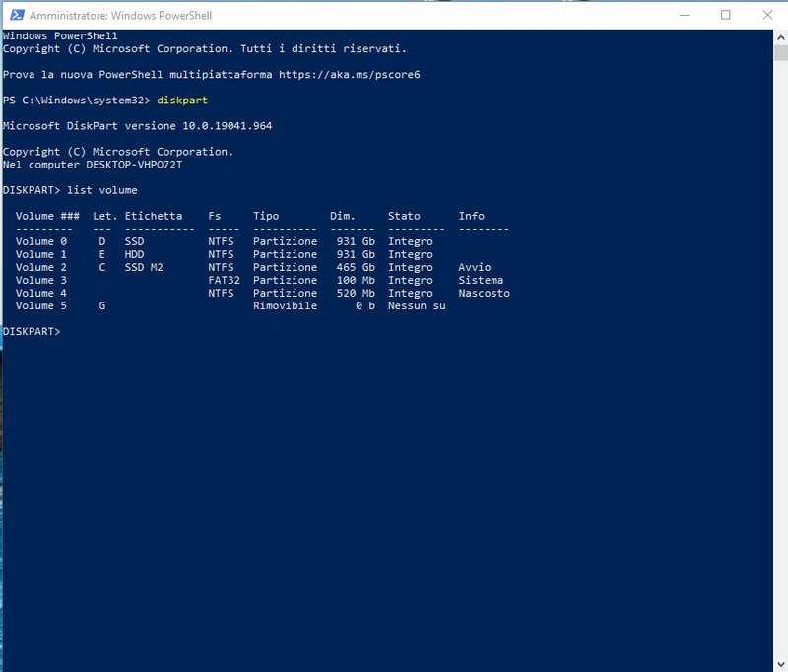Screen dimensions: 788x672
Task: Click the 'Let.' column header
Action: click(x=105, y=216)
